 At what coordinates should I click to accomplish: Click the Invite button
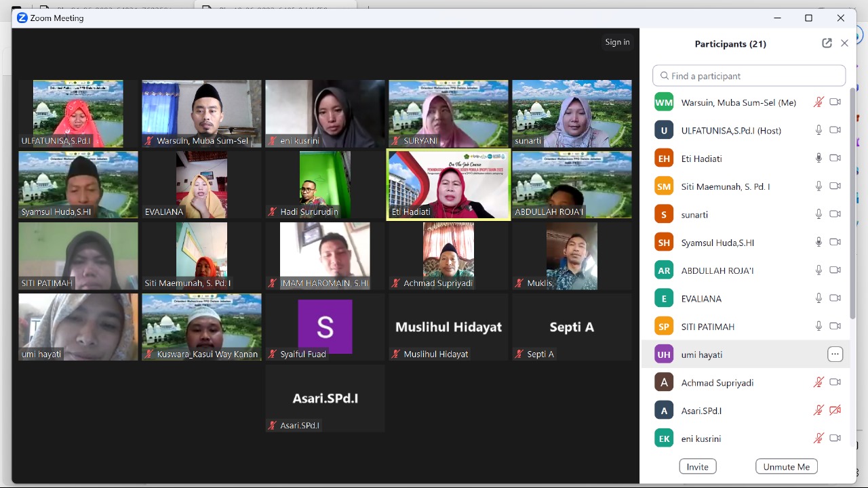point(697,467)
